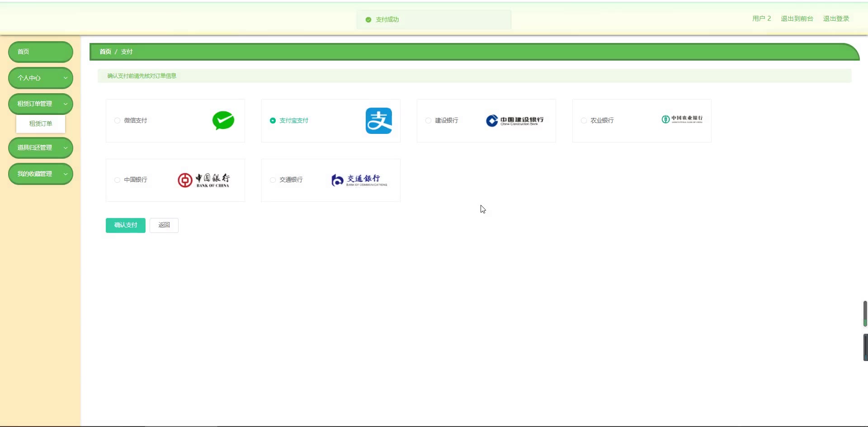This screenshot has width=868, height=427.
Task: Expand the 个人中心 sidebar chevron
Action: coord(66,78)
